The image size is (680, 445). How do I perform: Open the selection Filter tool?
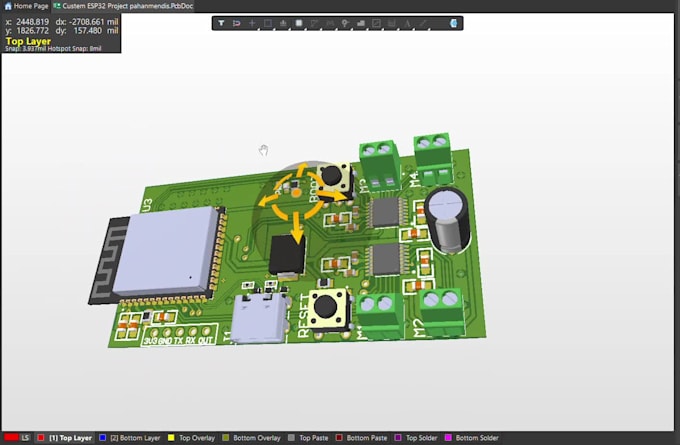221,23
